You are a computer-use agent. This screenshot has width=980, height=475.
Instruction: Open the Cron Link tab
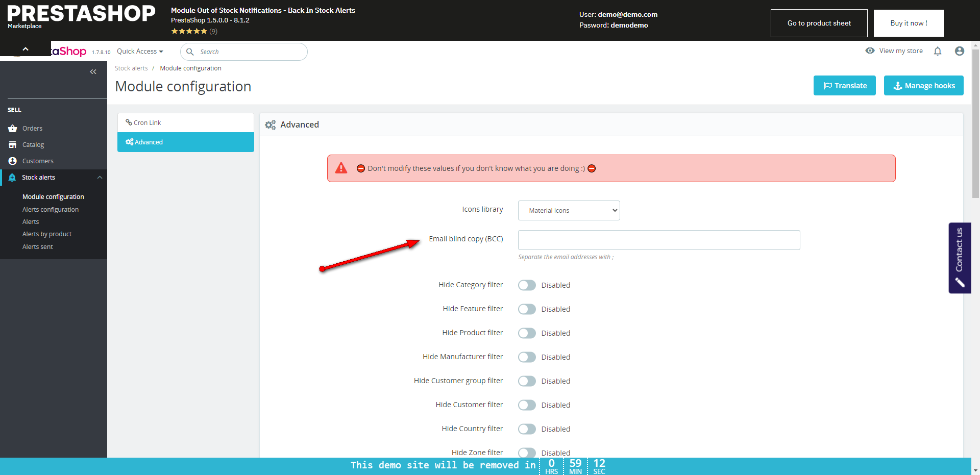click(186, 122)
